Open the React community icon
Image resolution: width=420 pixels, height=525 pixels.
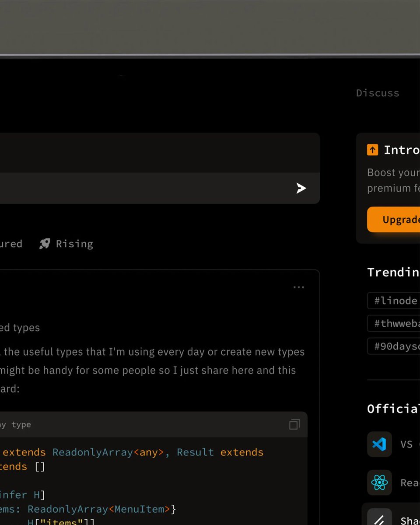379,483
